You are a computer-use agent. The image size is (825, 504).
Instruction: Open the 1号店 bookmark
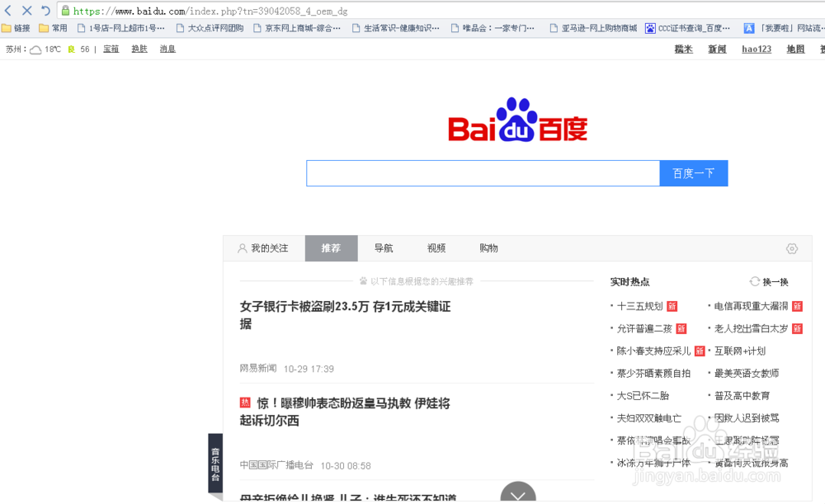[121, 28]
